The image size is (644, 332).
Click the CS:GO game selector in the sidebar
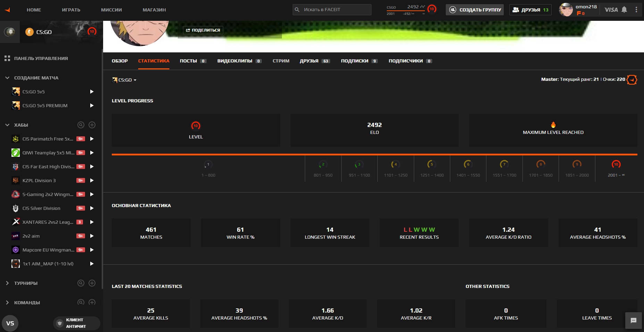click(61, 32)
